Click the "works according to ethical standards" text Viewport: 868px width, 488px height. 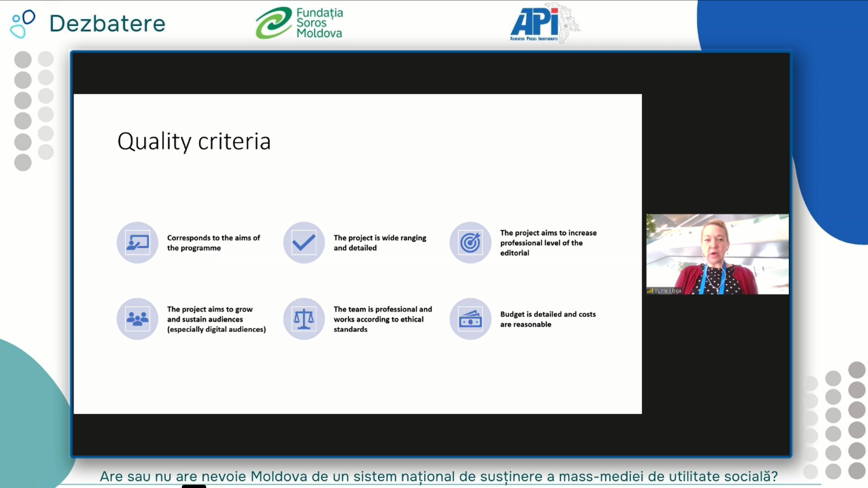(379, 324)
